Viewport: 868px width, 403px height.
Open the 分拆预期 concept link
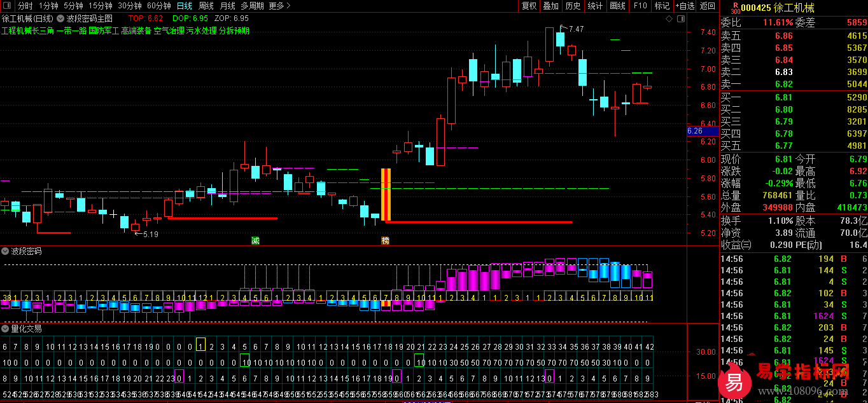pos(234,31)
